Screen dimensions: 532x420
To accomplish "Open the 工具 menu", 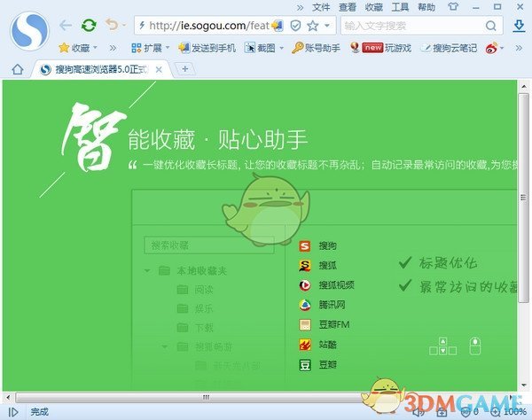I will click(x=401, y=7).
